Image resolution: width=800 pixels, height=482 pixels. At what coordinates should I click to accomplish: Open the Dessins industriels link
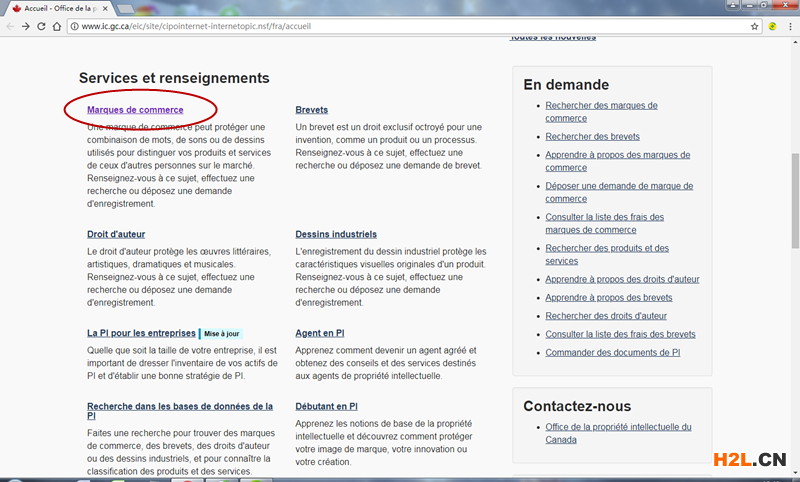click(x=336, y=235)
